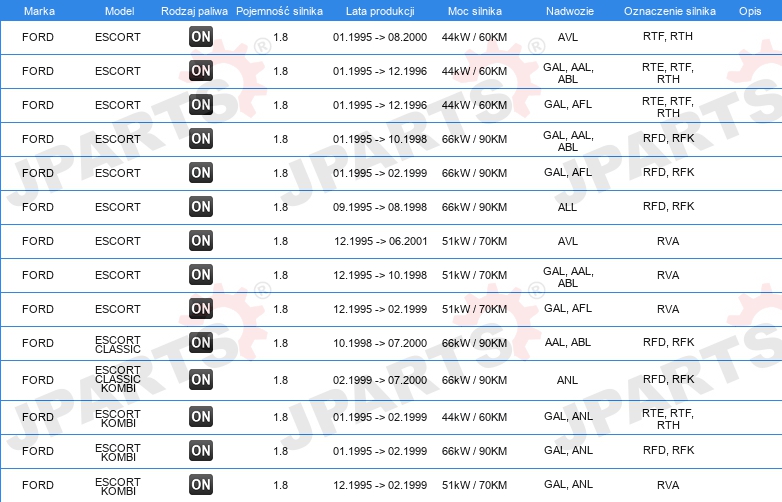Click the Nadwozie column header

[x=570, y=11]
